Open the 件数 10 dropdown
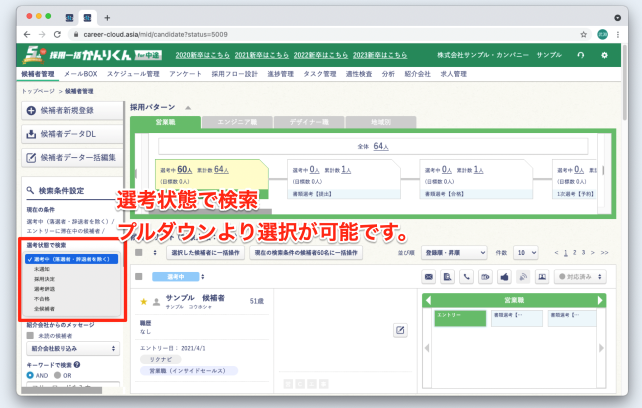The width and height of the screenshot is (642, 408). (526, 253)
